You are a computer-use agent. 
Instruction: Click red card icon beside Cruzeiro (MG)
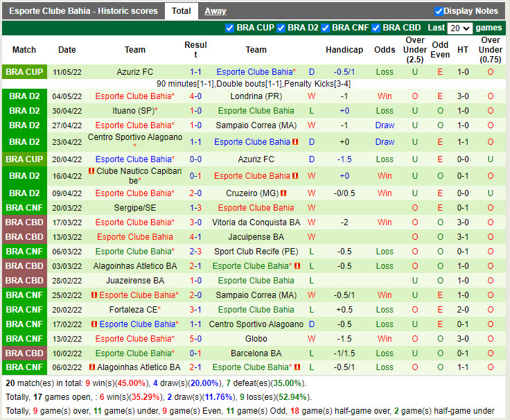click(283, 193)
